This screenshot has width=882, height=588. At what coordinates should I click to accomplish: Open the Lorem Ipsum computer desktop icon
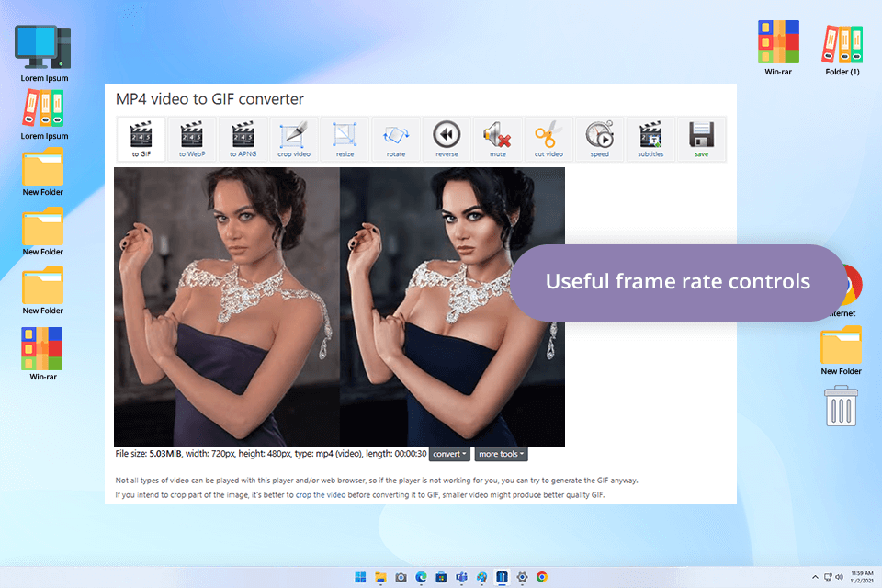44,53
